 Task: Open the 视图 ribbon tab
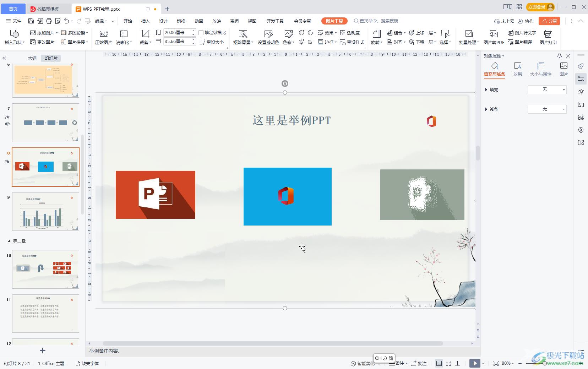point(252,21)
